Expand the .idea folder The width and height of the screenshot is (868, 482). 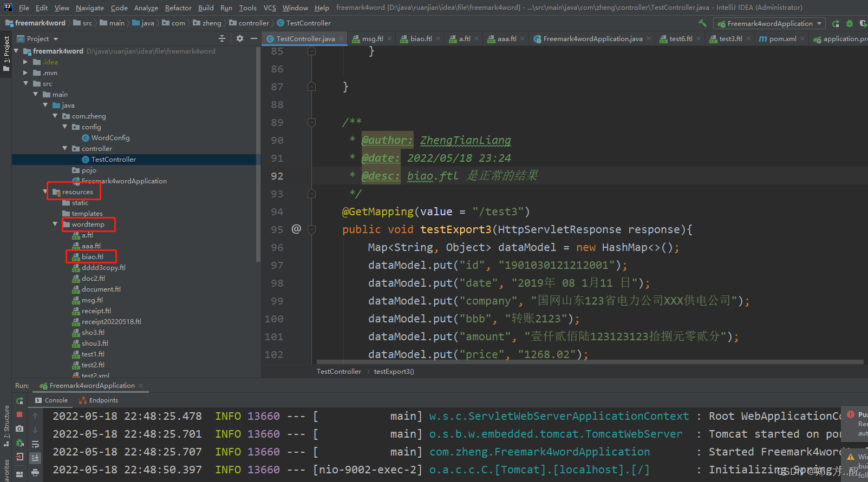[x=25, y=62]
